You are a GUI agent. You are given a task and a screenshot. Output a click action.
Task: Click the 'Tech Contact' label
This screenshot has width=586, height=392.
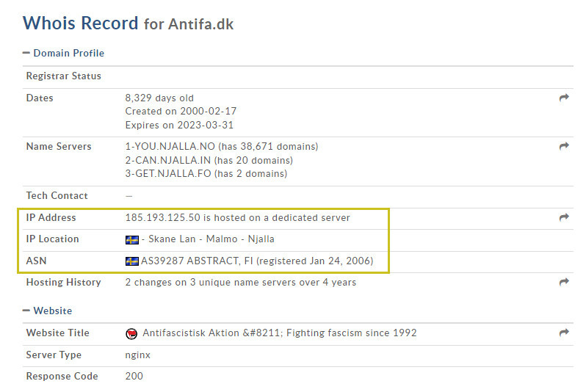[x=57, y=195]
